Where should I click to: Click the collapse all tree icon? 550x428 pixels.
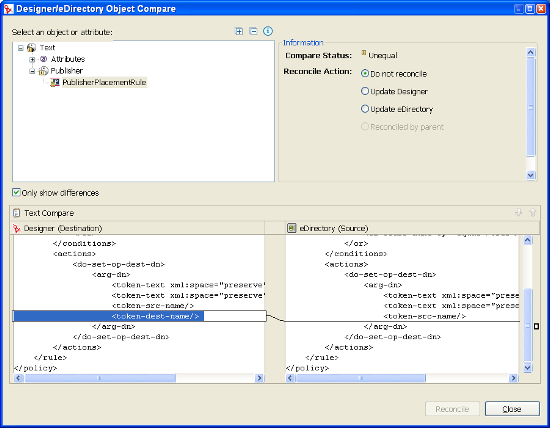coord(253,31)
